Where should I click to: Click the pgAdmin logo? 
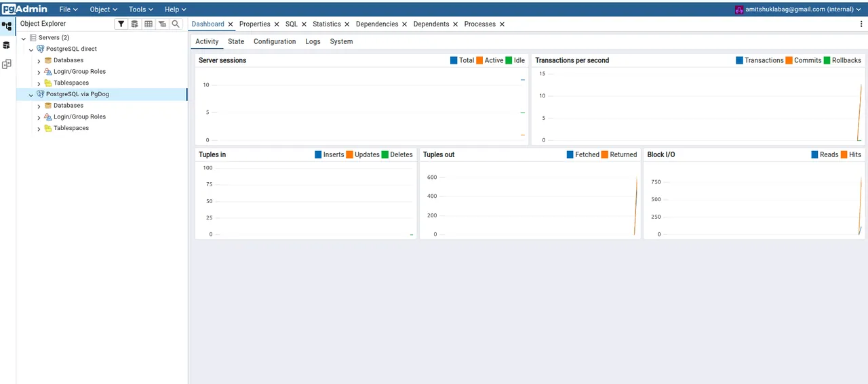coord(24,9)
